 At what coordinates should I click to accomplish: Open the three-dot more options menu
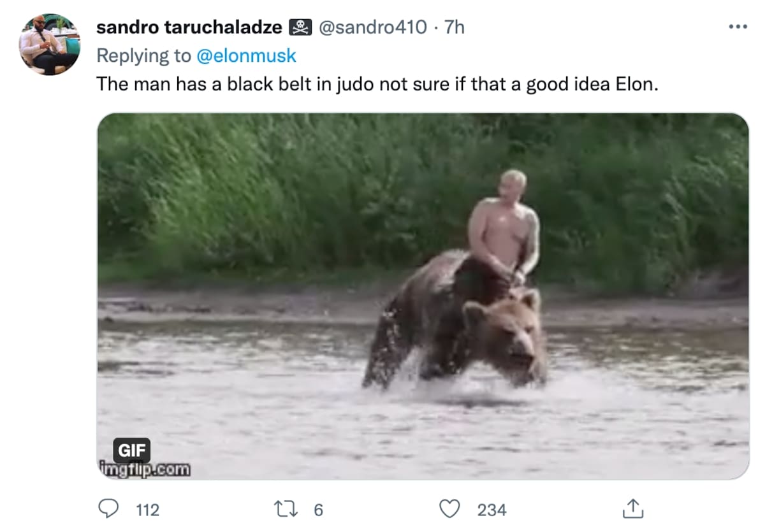click(738, 27)
